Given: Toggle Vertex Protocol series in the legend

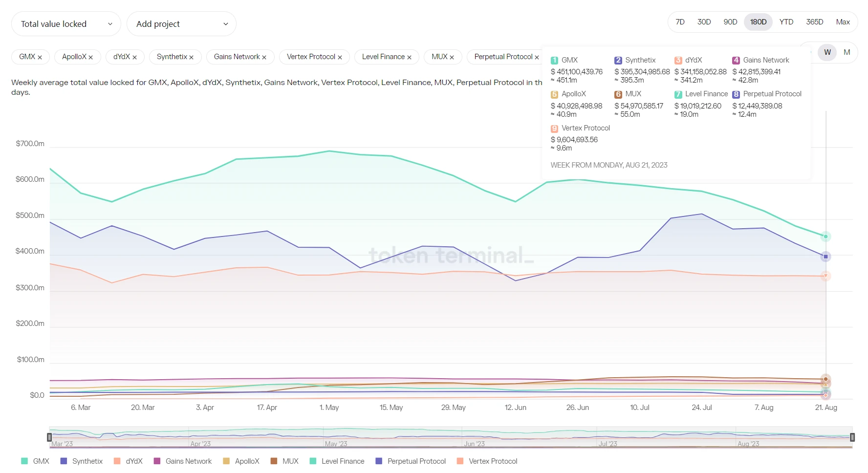Looking at the screenshot, I should click(x=487, y=461).
